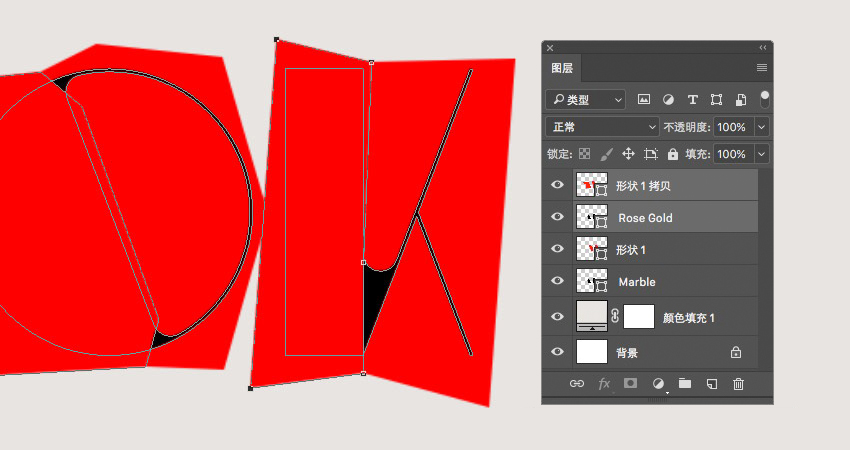Open the 类型 filter dropdown
The width and height of the screenshot is (850, 450).
click(585, 100)
